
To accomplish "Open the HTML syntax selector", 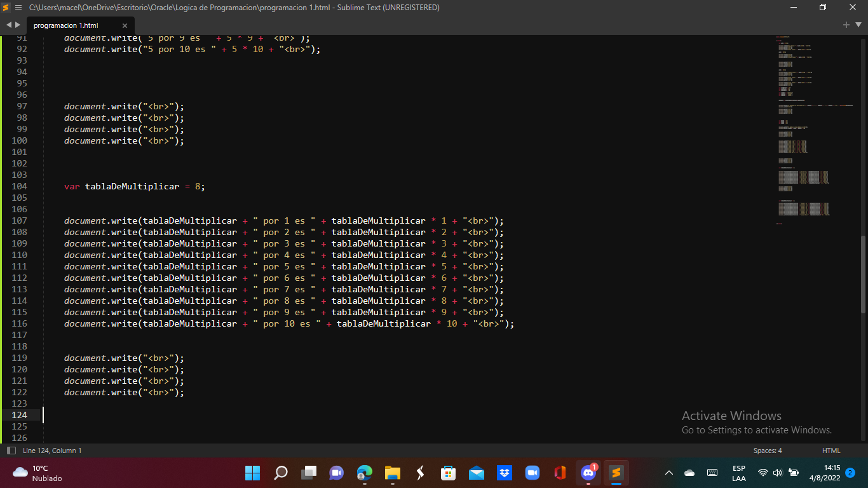I will (831, 451).
